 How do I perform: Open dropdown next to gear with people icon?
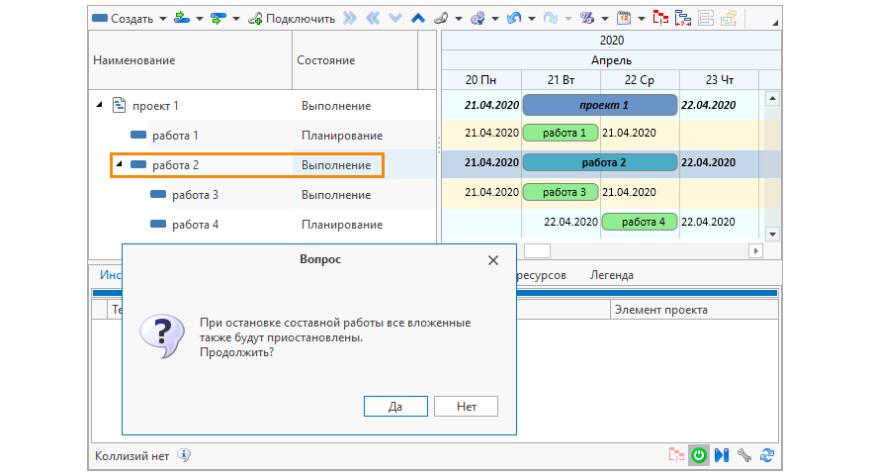(495, 18)
